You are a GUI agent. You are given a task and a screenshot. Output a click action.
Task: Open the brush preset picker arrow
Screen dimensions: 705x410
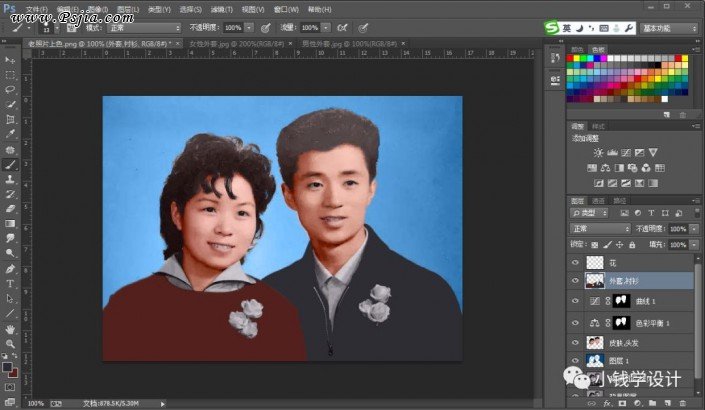(x=57, y=28)
